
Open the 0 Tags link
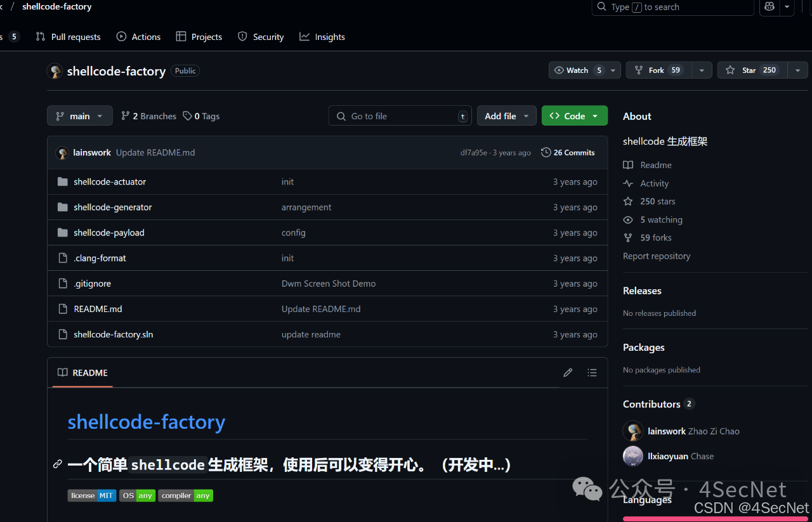202,116
